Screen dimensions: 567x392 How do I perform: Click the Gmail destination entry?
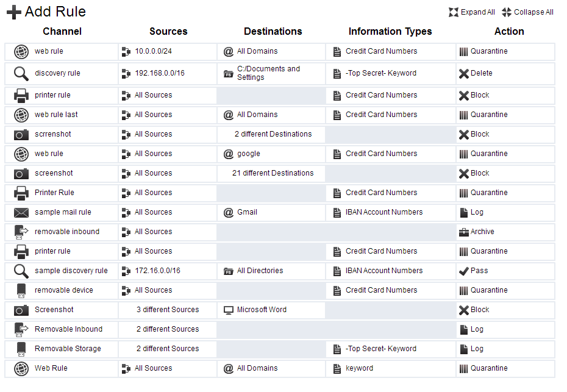(x=247, y=212)
